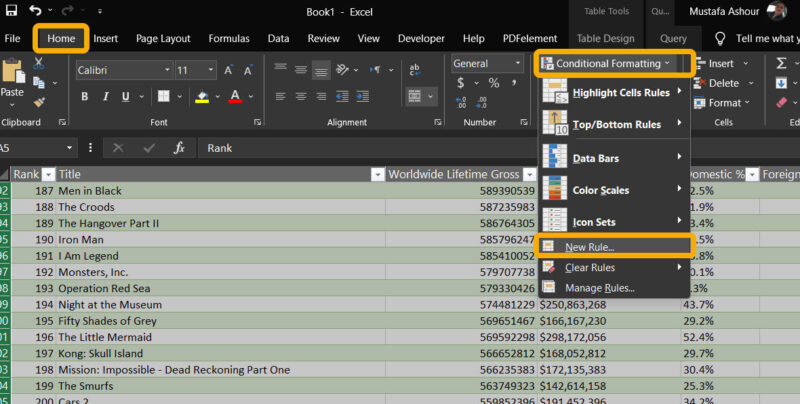Screen dimensions: 800x404
Task: Open the File menu
Action: point(12,38)
